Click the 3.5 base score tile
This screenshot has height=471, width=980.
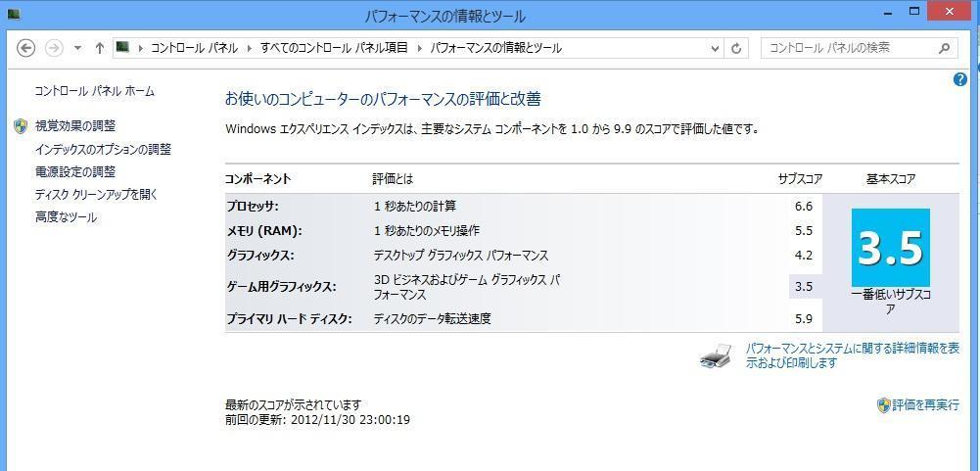click(x=891, y=248)
